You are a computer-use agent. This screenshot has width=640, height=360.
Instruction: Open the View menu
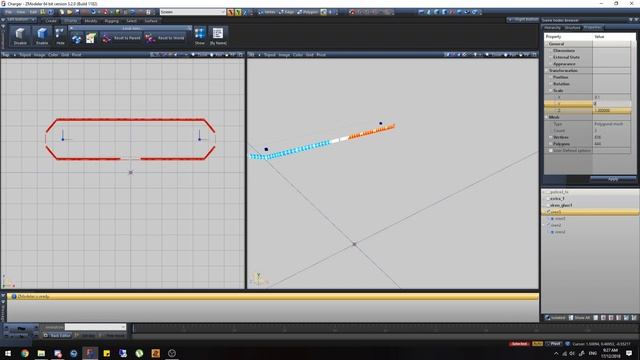(21, 12)
